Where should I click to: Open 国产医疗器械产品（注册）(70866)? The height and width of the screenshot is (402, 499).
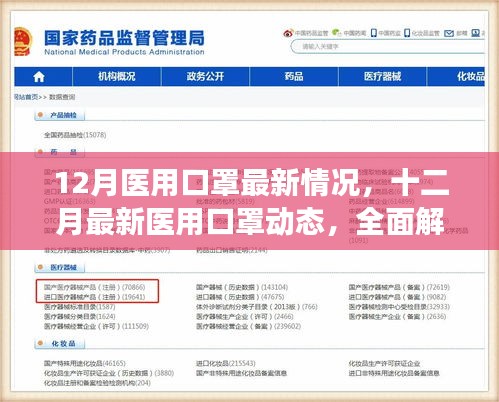(94, 287)
